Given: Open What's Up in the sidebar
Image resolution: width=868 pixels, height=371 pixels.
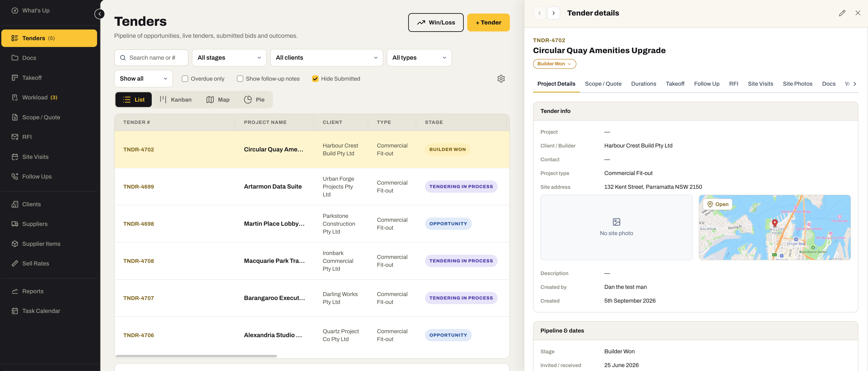Looking at the screenshot, I should 49,10.
